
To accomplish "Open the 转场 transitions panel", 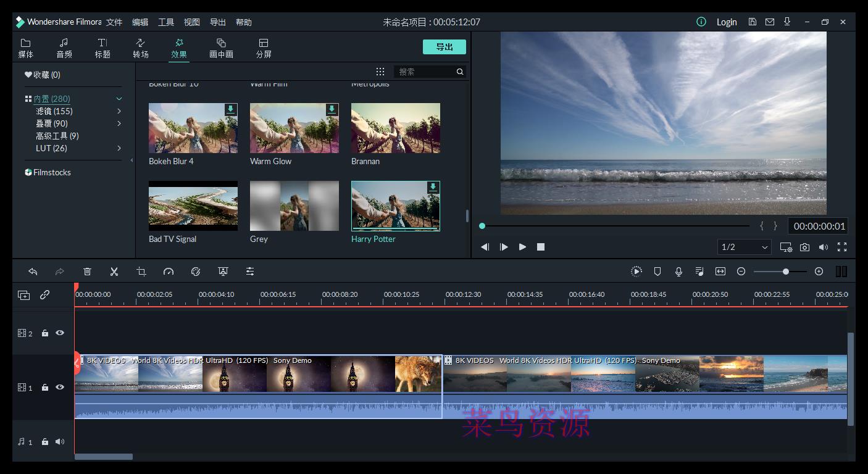I will pos(140,47).
